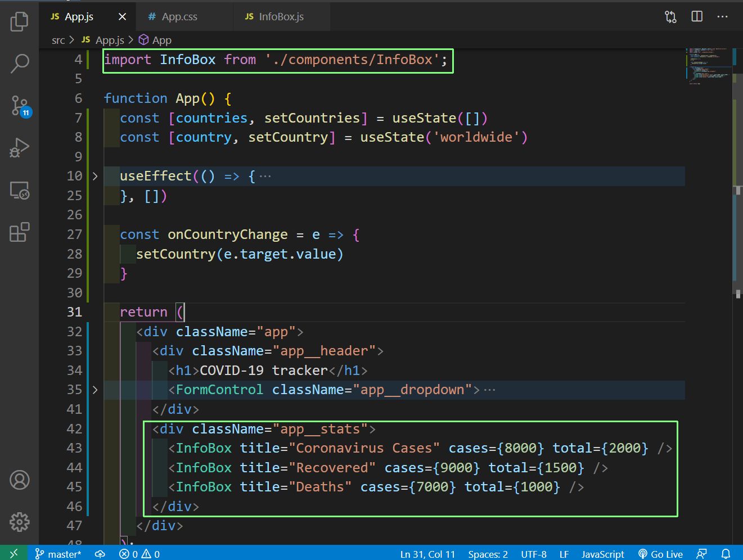Expand the folded useEffect block
The height and width of the screenshot is (560, 743).
click(x=95, y=177)
